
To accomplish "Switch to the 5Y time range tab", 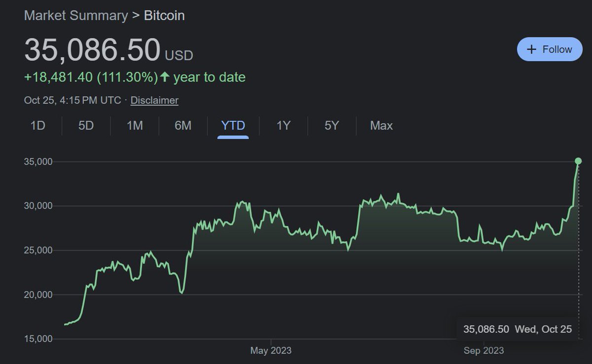I will [x=332, y=126].
